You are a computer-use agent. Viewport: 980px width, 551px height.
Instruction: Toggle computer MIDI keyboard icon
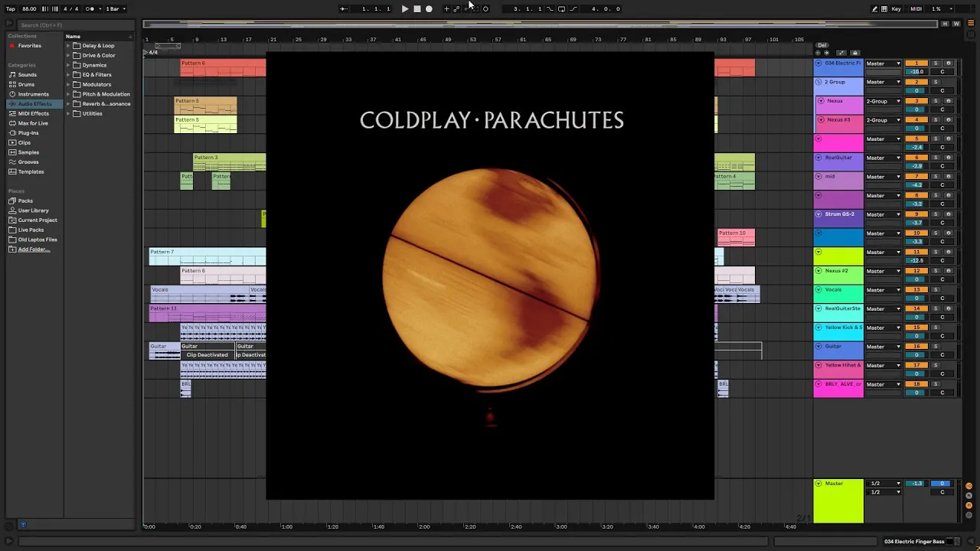[x=885, y=9]
